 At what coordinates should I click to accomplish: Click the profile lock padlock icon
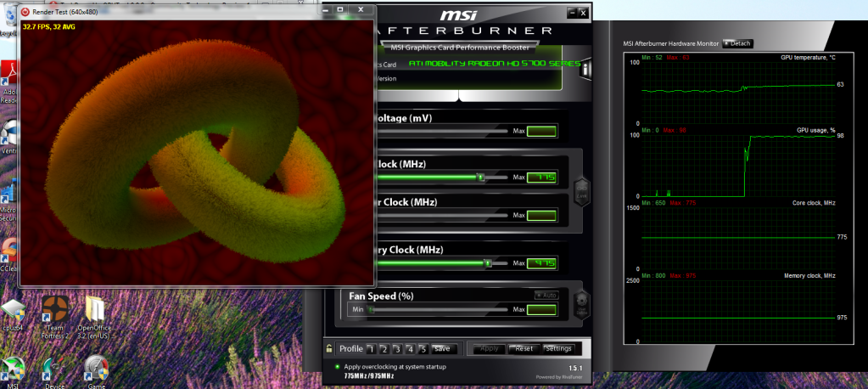[329, 349]
